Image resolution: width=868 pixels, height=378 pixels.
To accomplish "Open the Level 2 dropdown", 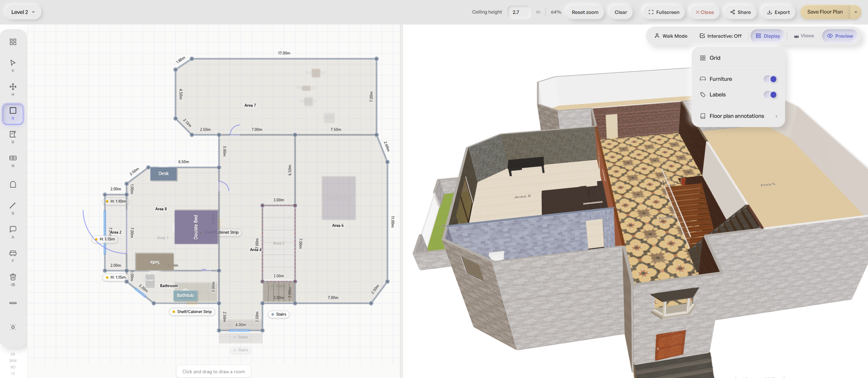I will pos(23,12).
